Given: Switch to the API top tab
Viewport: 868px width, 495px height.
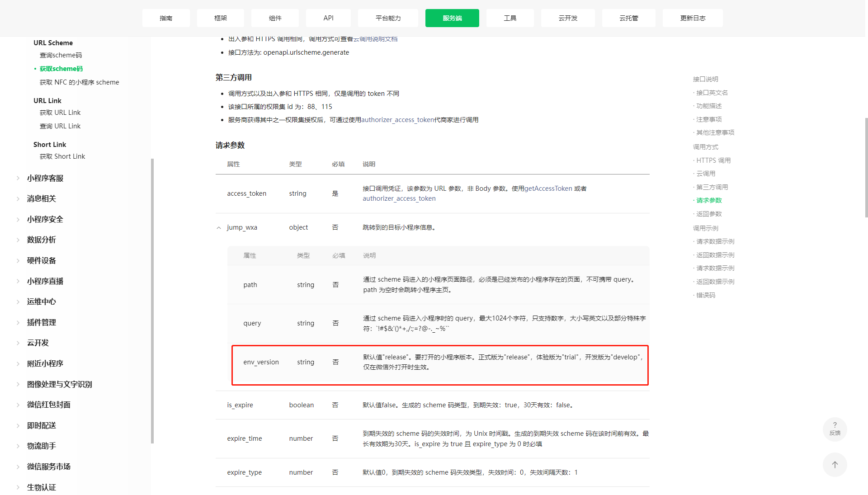Looking at the screenshot, I should coord(328,18).
